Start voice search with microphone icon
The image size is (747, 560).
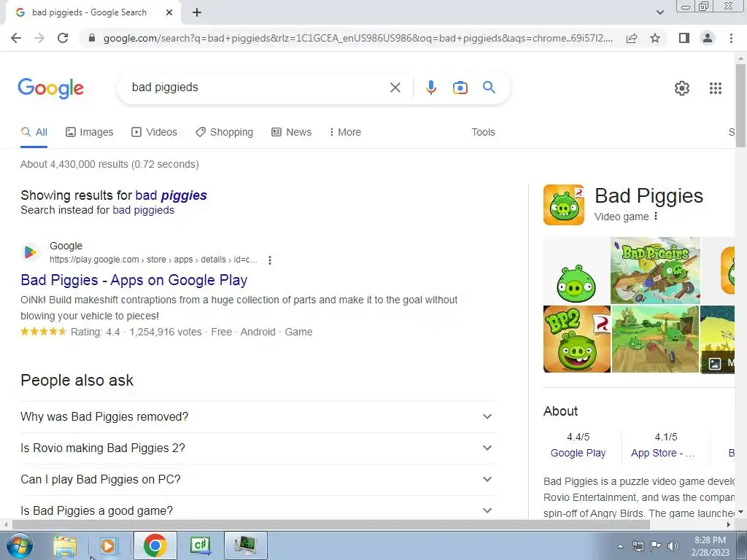tap(430, 87)
